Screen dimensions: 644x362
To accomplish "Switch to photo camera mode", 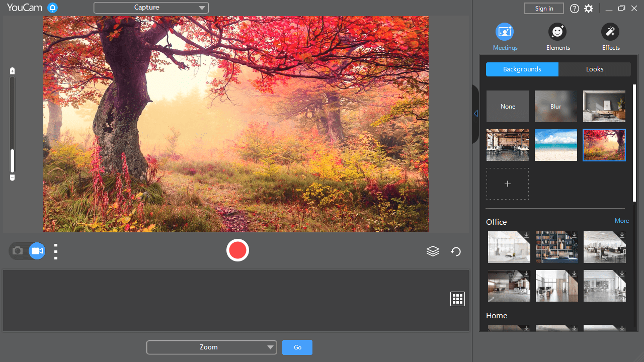I will [x=18, y=250].
